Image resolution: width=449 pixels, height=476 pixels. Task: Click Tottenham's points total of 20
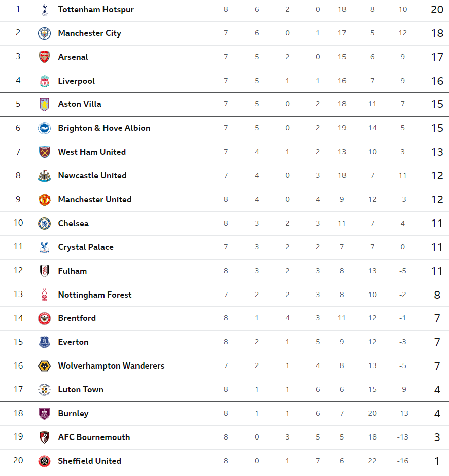click(x=437, y=10)
